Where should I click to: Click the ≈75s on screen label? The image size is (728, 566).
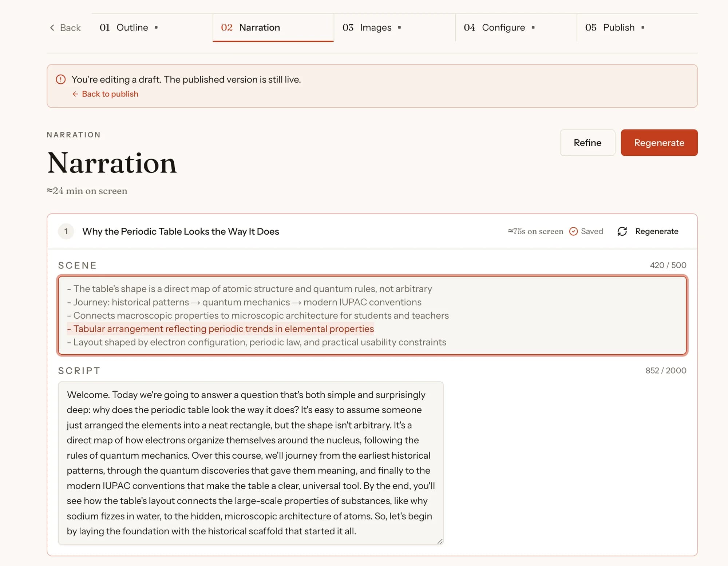click(x=535, y=231)
